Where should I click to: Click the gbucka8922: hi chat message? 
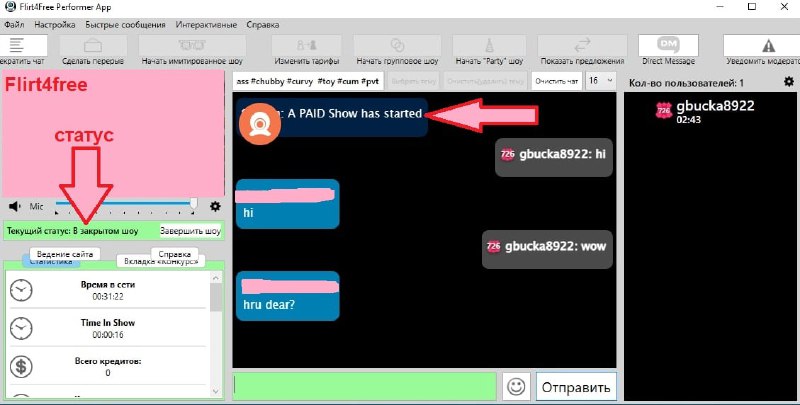[x=554, y=158]
